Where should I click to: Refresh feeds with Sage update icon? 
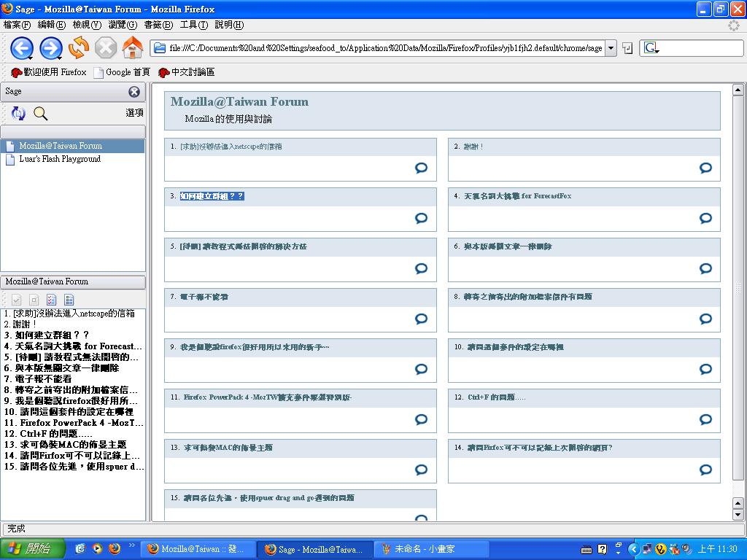(18, 113)
